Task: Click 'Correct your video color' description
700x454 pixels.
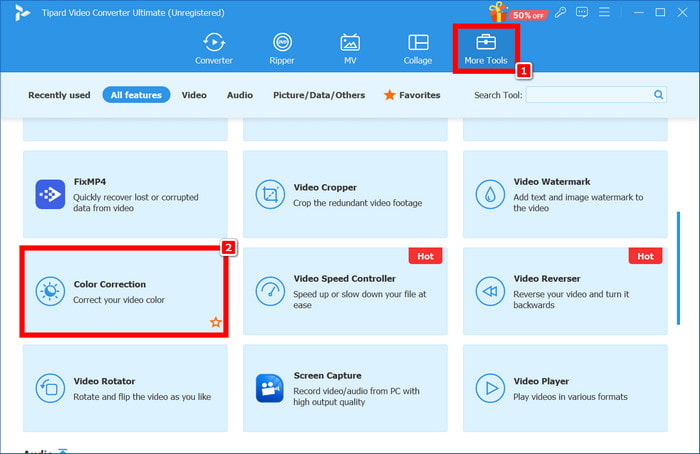Action: point(119,300)
